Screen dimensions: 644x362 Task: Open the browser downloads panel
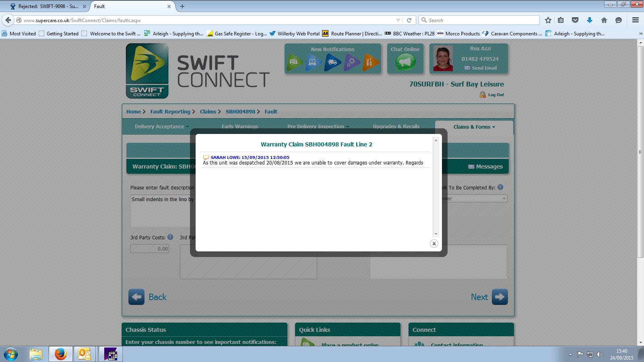coord(590,20)
